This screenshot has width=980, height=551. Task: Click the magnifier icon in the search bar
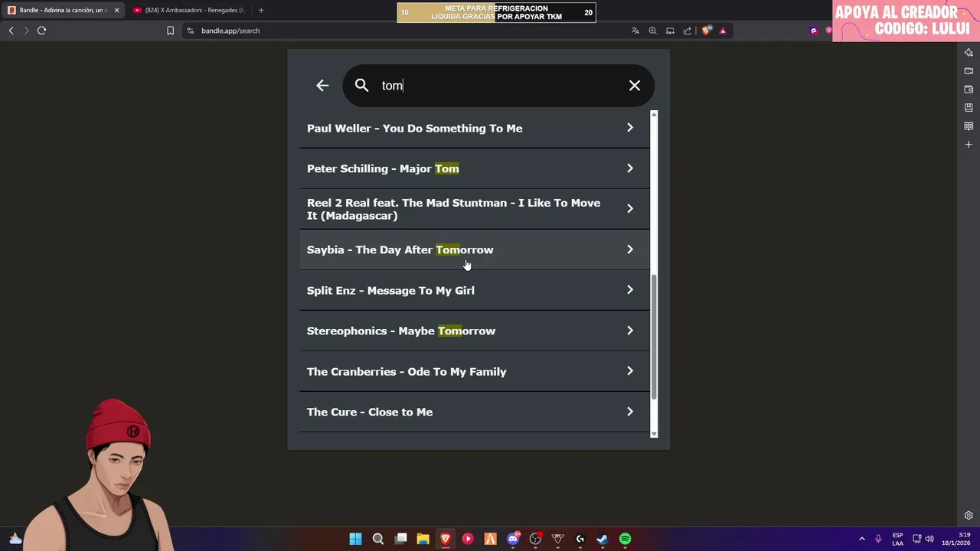[362, 86]
